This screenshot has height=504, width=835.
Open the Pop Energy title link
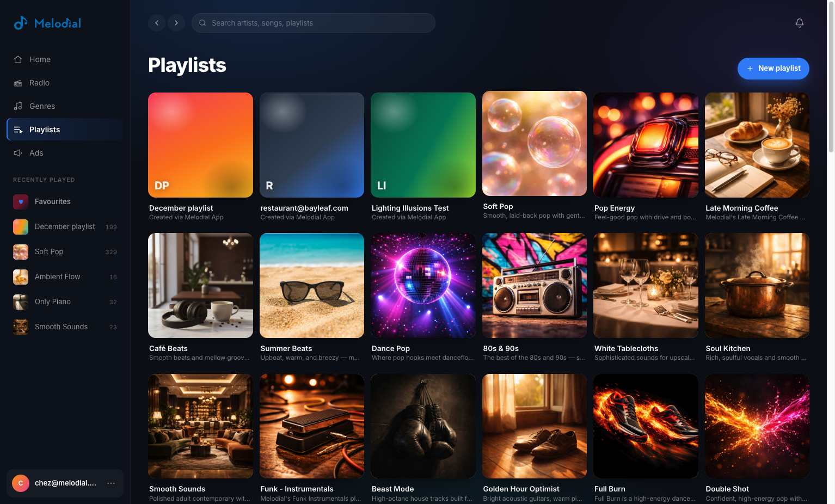[x=615, y=208]
